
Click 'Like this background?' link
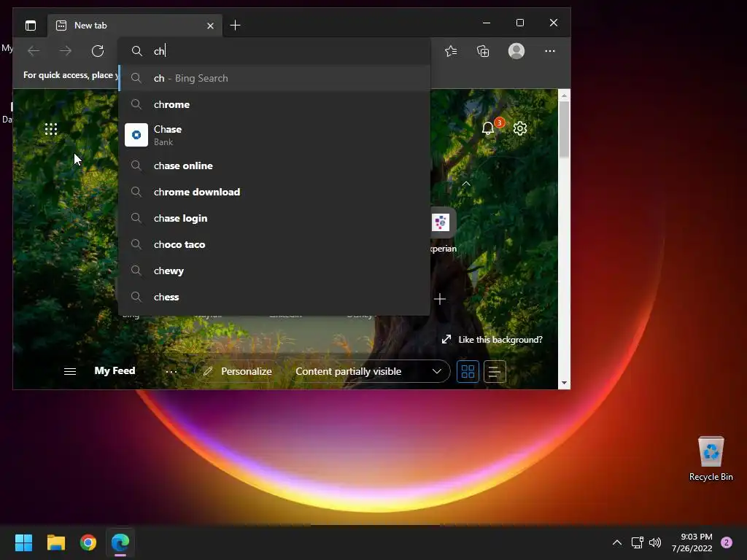(492, 340)
